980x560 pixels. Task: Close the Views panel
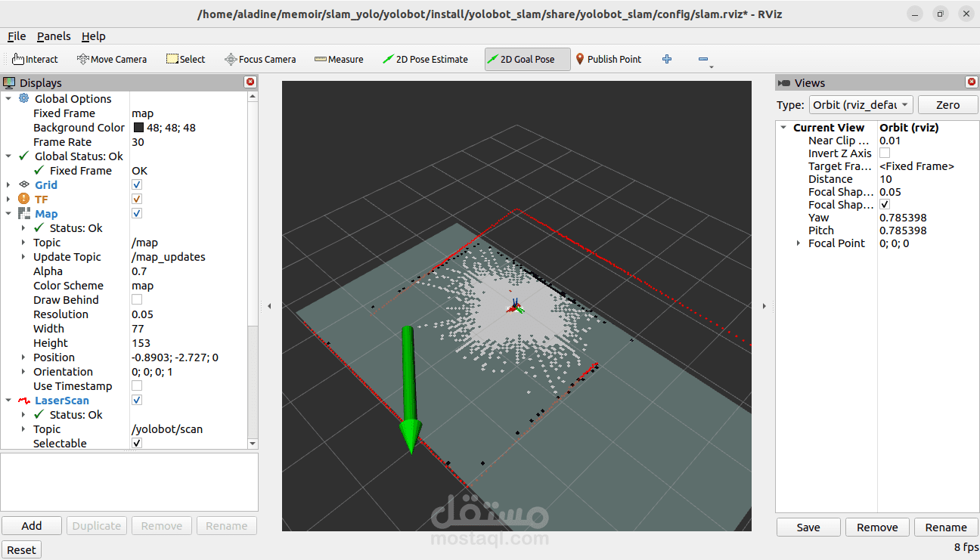(972, 82)
